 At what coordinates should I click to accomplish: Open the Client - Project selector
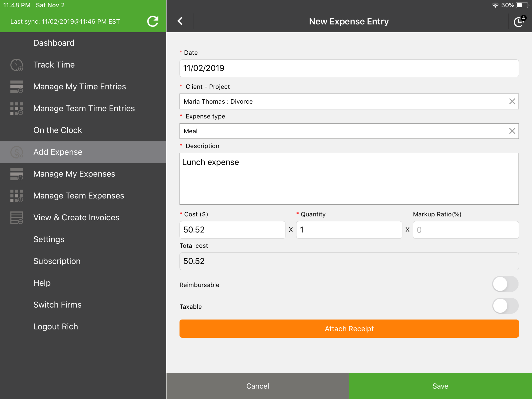349,101
